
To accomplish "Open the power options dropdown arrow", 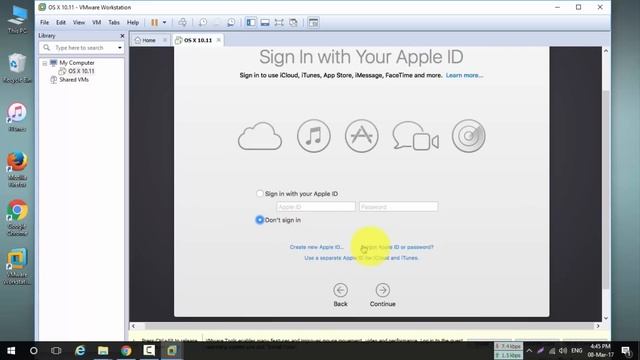I will click(x=164, y=22).
